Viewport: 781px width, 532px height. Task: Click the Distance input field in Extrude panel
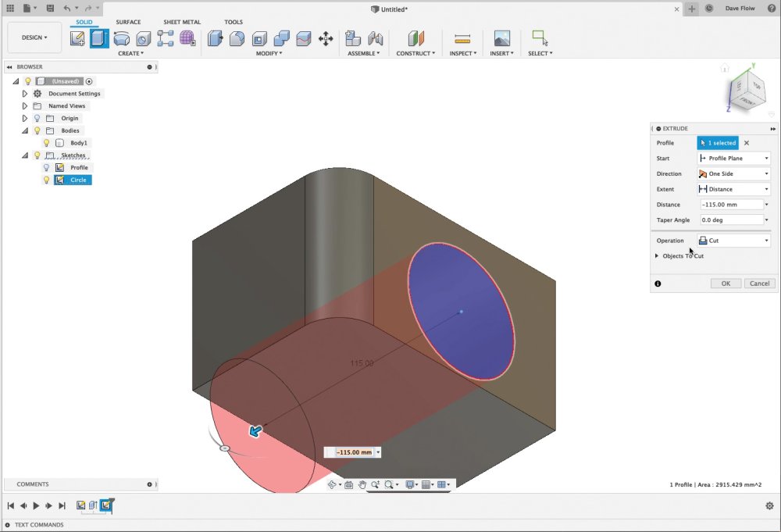[731, 205]
